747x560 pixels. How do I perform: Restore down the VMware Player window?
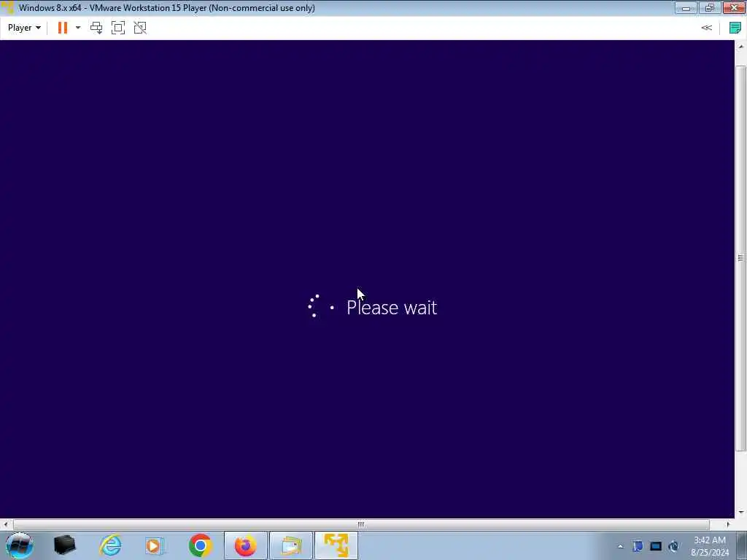point(710,8)
